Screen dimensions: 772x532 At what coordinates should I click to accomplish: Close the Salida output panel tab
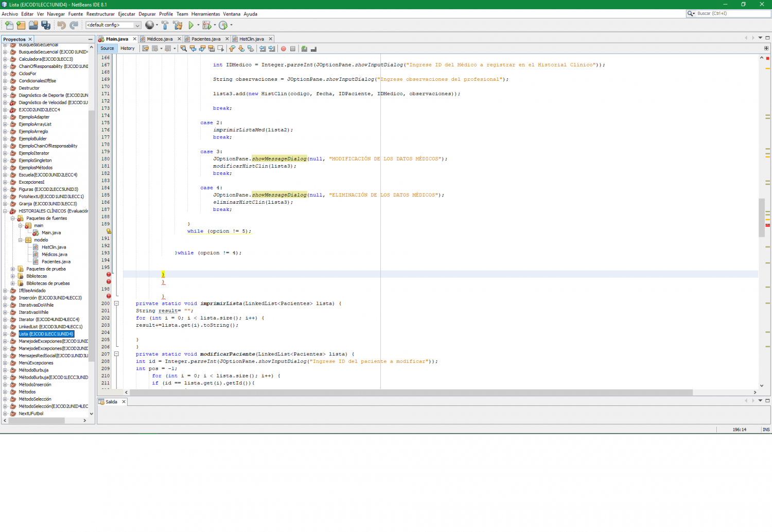(x=124, y=402)
